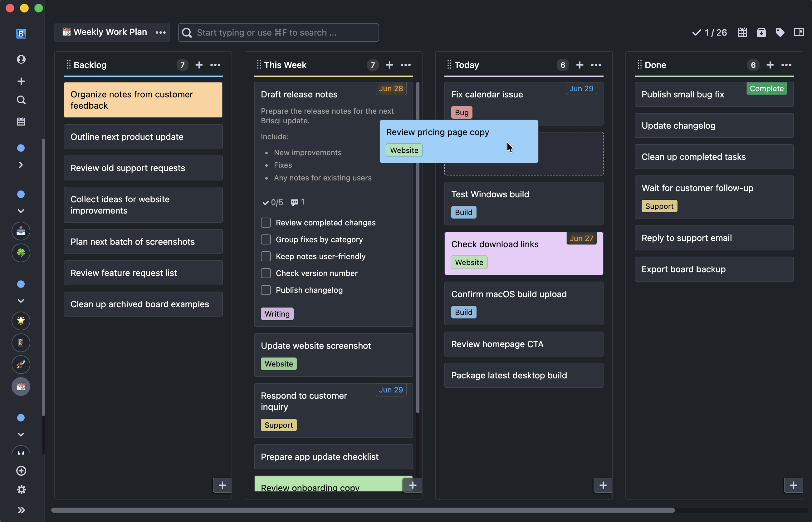This screenshot has height=522, width=812.
Task: Check the Group fixes by category checkbox
Action: (x=266, y=240)
